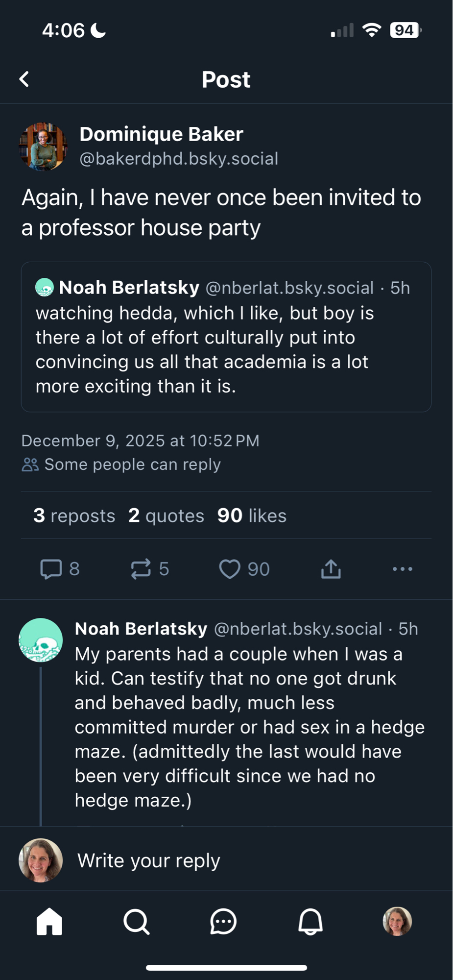The height and width of the screenshot is (980, 453).
Task: Open your profile from bottom bar avatar
Action: point(397,922)
